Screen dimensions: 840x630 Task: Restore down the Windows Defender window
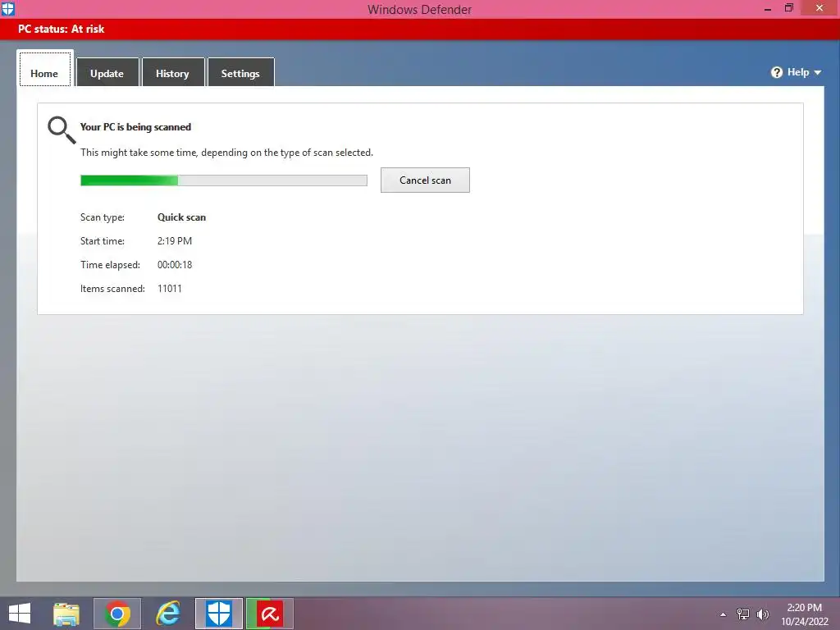click(788, 8)
